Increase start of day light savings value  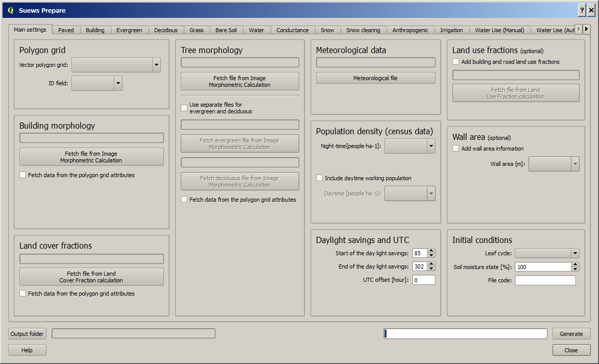[x=432, y=251]
